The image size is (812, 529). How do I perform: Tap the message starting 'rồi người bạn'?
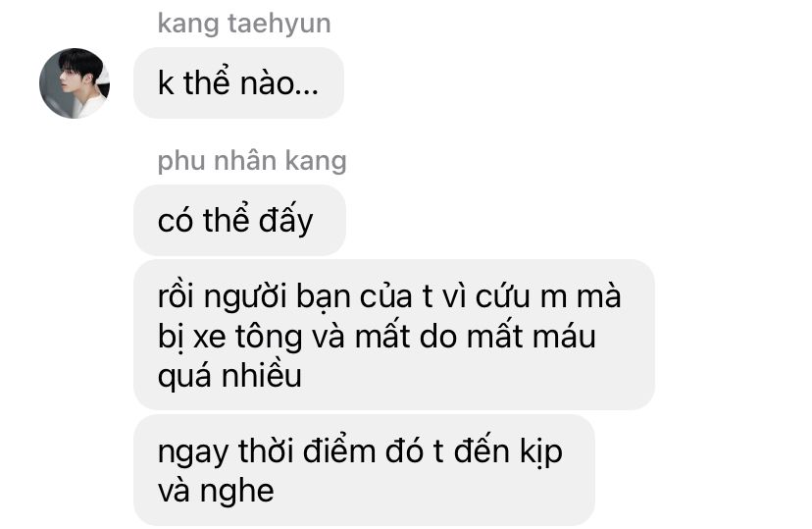pyautogui.click(x=394, y=335)
